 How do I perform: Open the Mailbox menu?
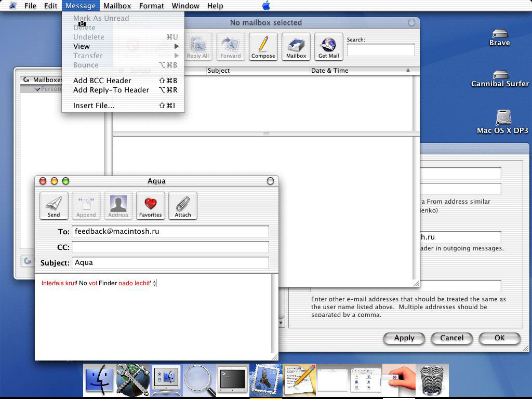pyautogui.click(x=117, y=6)
